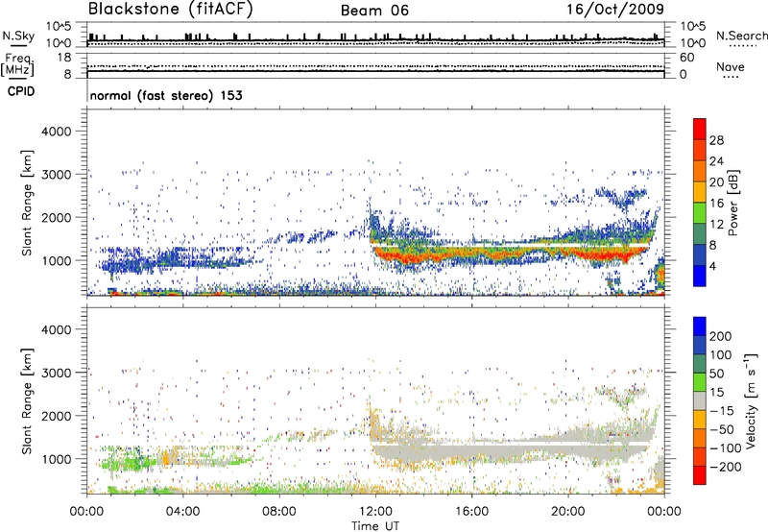
Task: Click the '-100' Velocity colorbar value
Action: pos(726,448)
